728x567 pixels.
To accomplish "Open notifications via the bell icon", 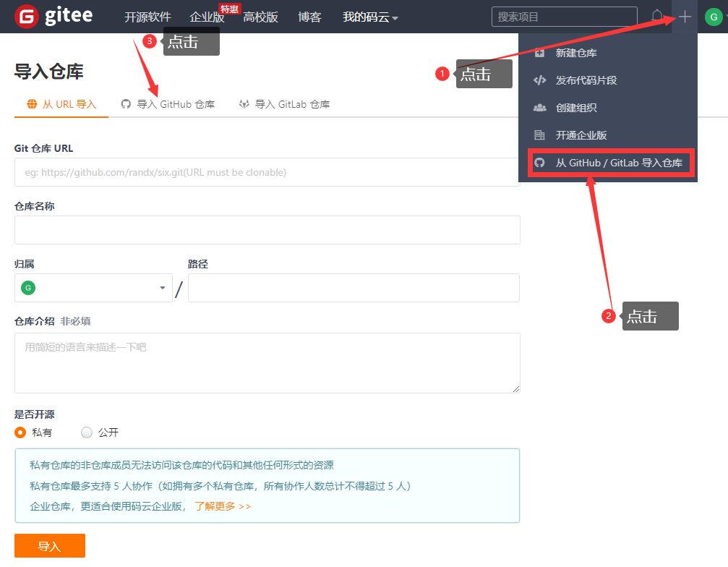I will tap(657, 16).
